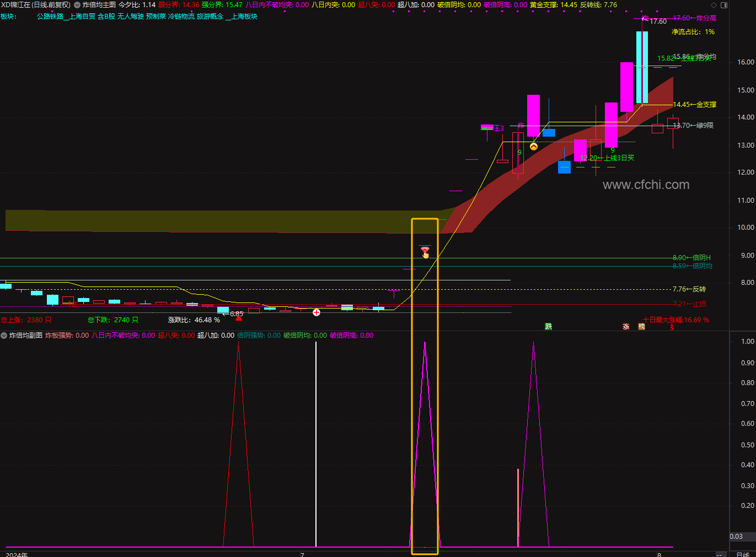Click the 今夕比: 1.14 value
The width and height of the screenshot is (756, 557).
[137, 5]
